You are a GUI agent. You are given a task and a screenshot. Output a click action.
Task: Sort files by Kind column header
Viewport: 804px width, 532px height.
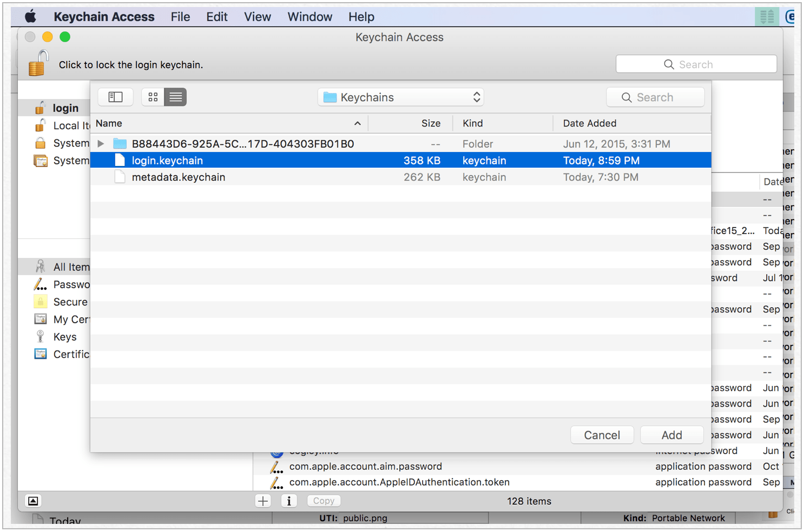pos(503,123)
